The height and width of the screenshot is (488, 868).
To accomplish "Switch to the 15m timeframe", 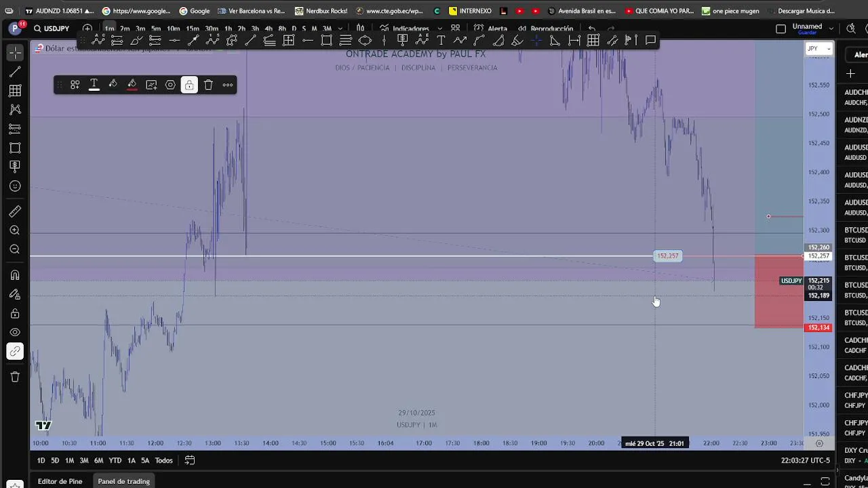I will click(193, 28).
